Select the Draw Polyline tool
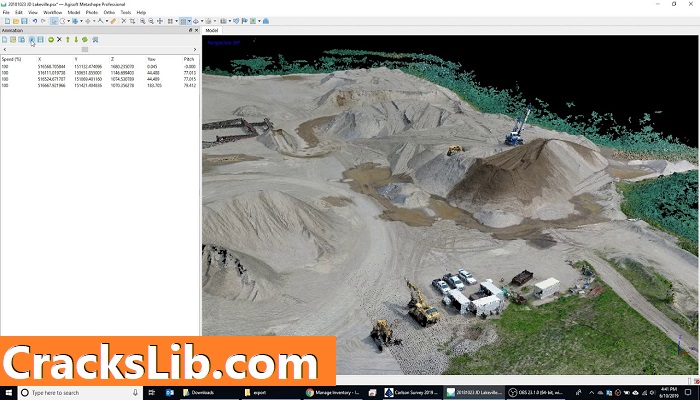 [x=100, y=21]
